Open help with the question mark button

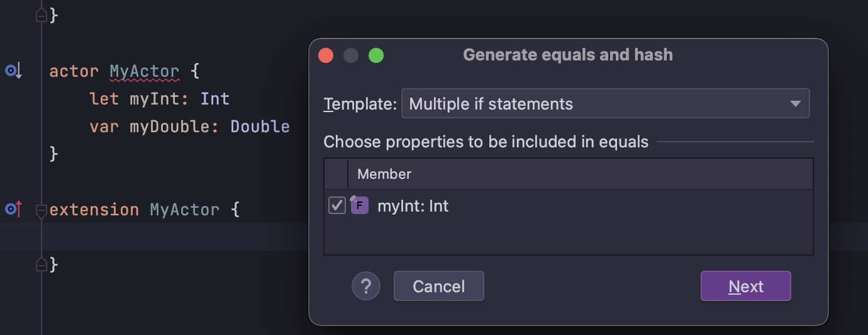[366, 287]
